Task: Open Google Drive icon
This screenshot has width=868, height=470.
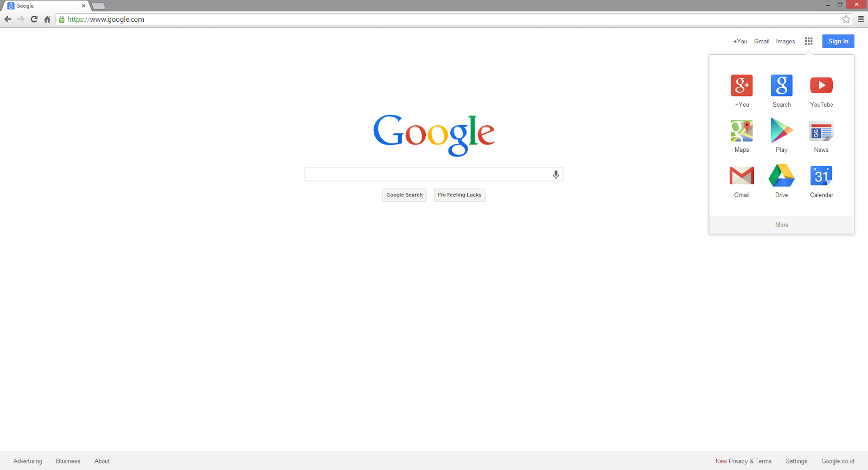Action: [x=781, y=176]
